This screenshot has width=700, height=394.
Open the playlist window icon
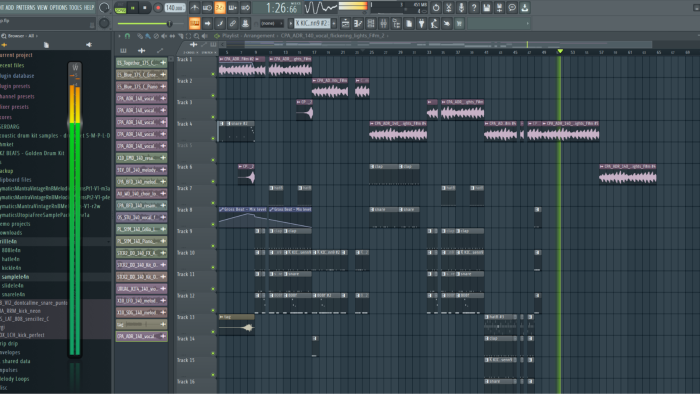345,23
